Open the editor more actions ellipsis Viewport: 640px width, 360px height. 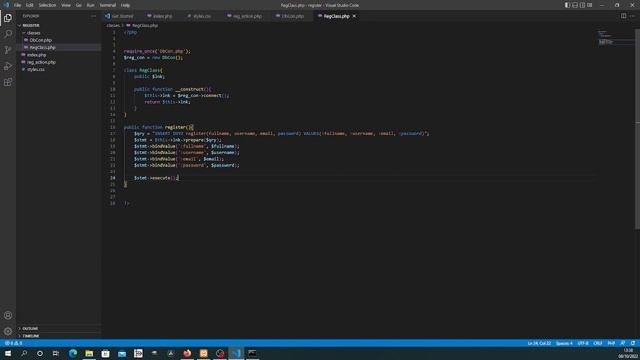coord(632,16)
